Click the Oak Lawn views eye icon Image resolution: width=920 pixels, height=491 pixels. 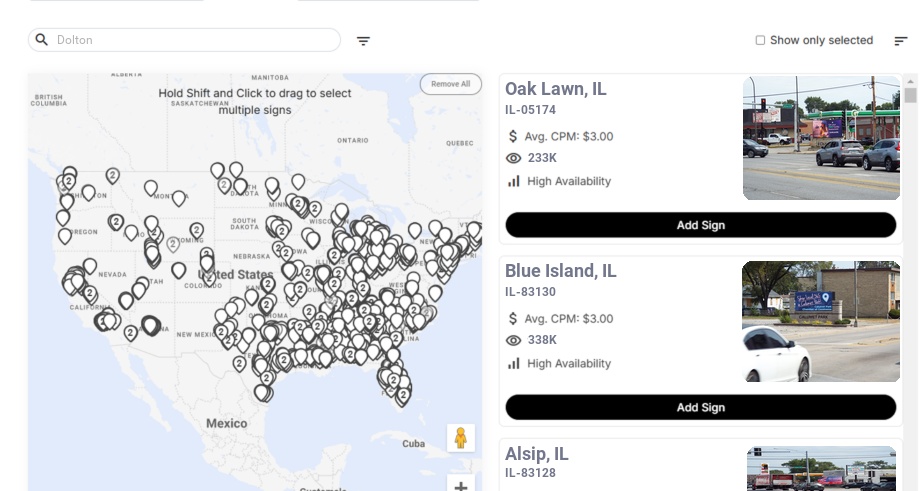514,158
